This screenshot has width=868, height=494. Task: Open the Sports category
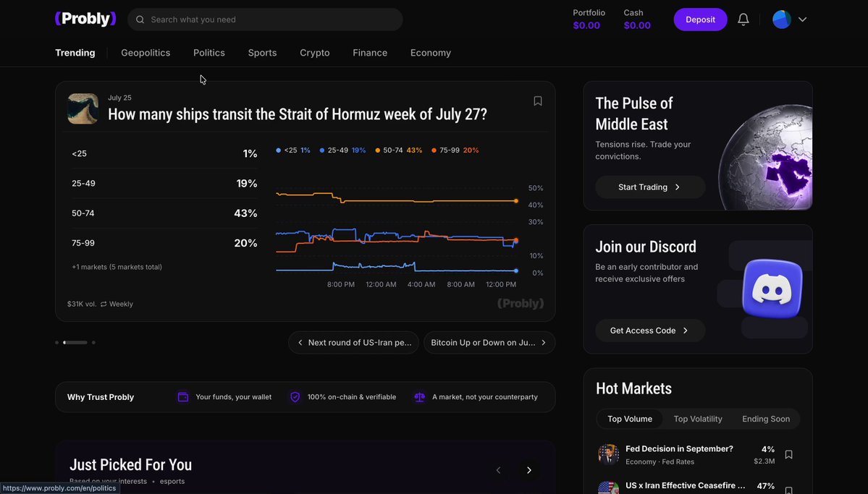(262, 53)
